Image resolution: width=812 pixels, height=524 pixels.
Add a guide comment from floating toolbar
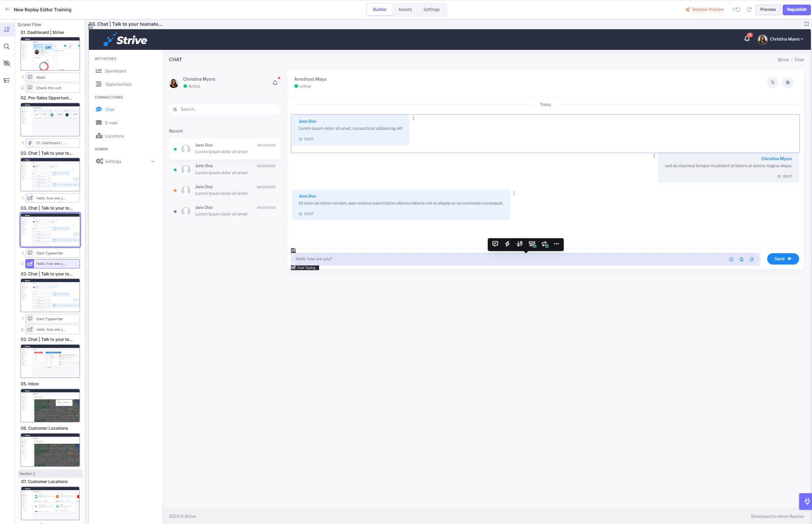coord(495,244)
